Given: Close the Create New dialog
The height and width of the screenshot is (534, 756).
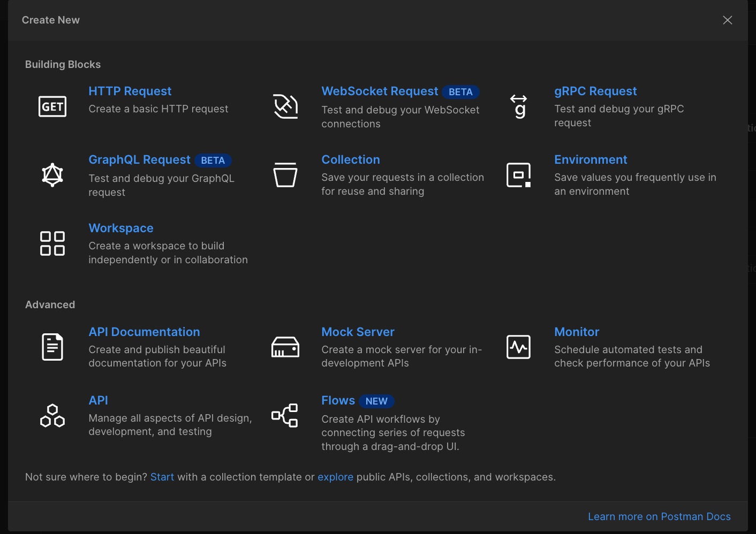Looking at the screenshot, I should 728,20.
